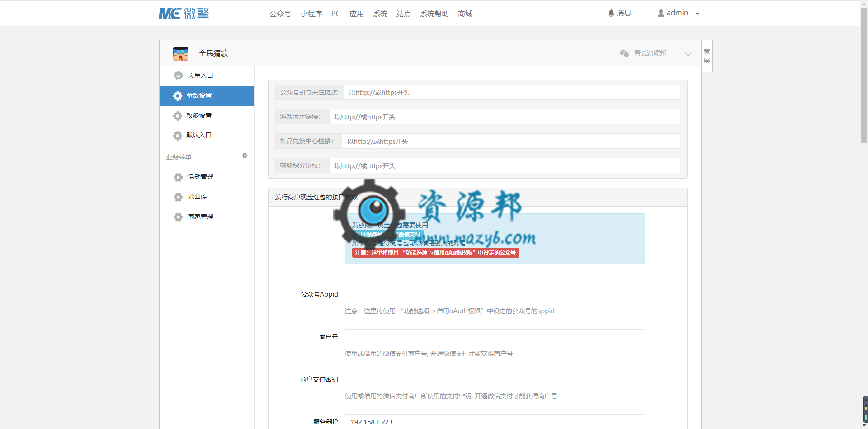
Task: Open the 公众号 menu
Action: tap(280, 14)
